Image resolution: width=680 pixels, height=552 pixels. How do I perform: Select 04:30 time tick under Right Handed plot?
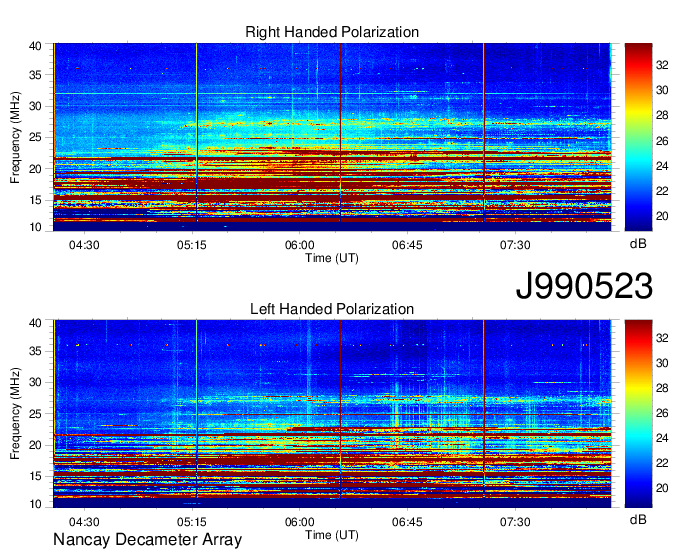(84, 245)
